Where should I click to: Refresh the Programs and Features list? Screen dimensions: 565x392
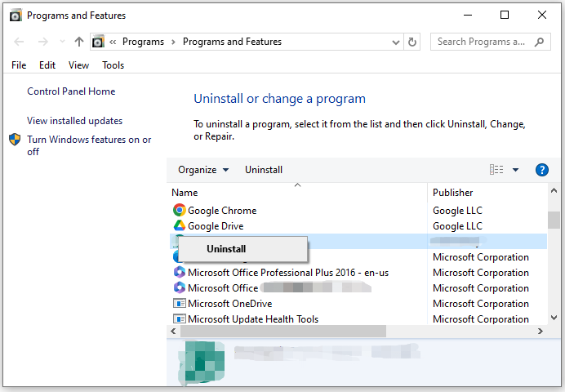412,42
